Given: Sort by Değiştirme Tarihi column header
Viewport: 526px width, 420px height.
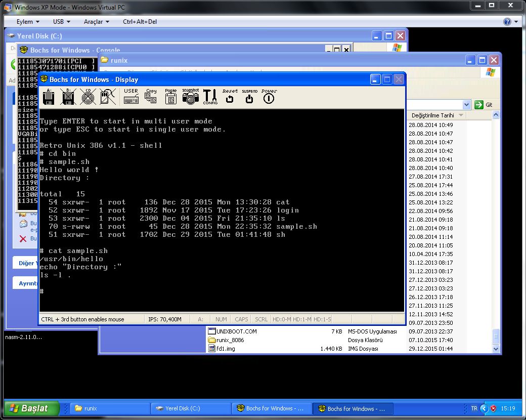Looking at the screenshot, I should coord(436,115).
